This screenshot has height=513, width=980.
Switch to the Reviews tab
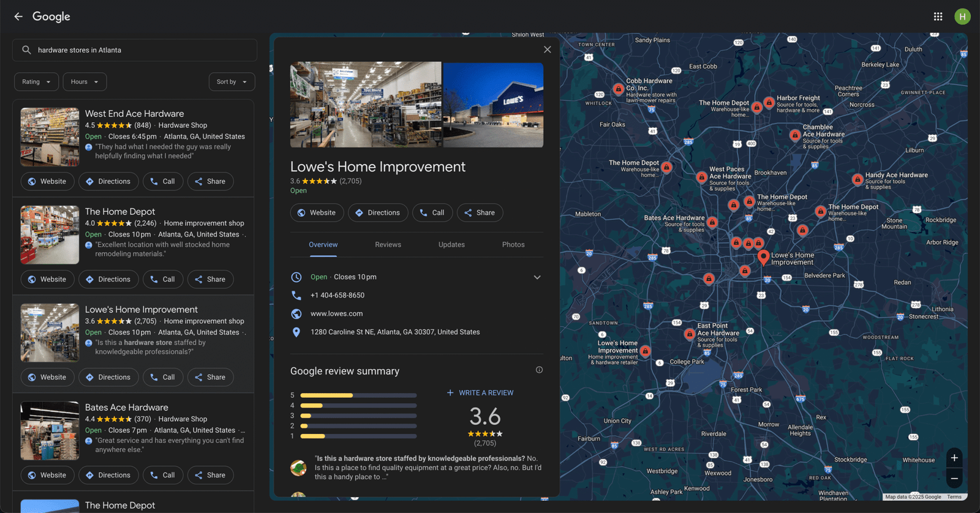pyautogui.click(x=388, y=245)
